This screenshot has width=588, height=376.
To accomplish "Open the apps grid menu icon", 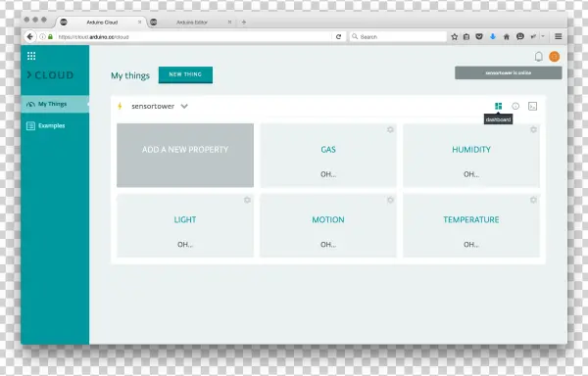I will 31,56.
